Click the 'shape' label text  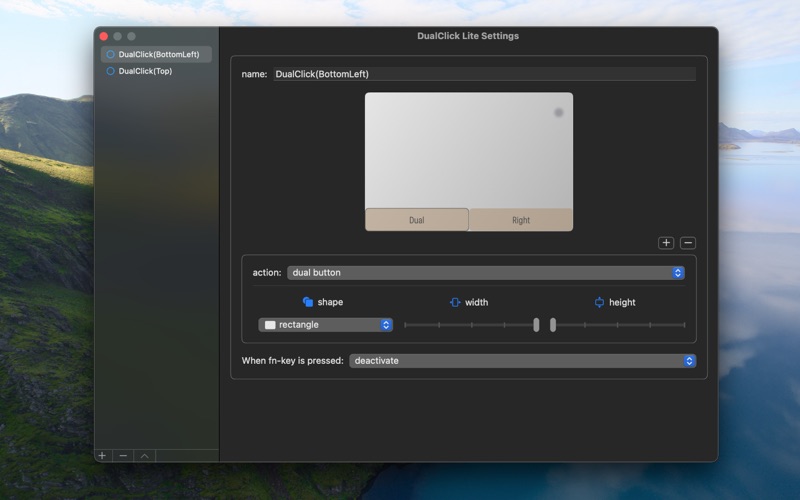(330, 302)
